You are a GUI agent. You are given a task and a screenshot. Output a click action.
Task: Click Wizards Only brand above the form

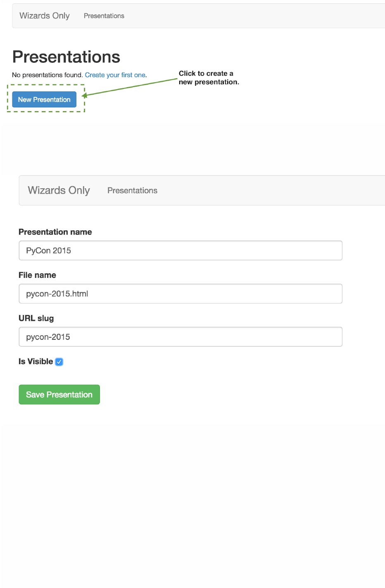tap(59, 190)
